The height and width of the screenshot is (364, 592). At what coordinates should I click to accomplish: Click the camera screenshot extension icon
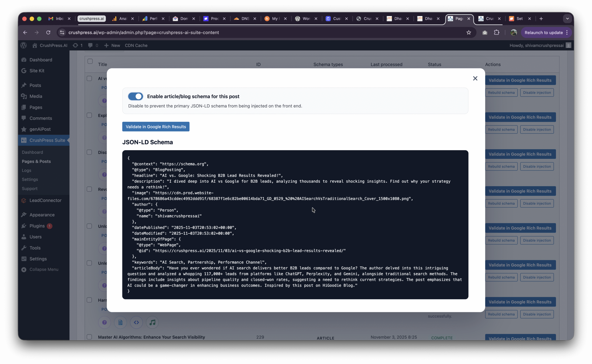tap(485, 33)
